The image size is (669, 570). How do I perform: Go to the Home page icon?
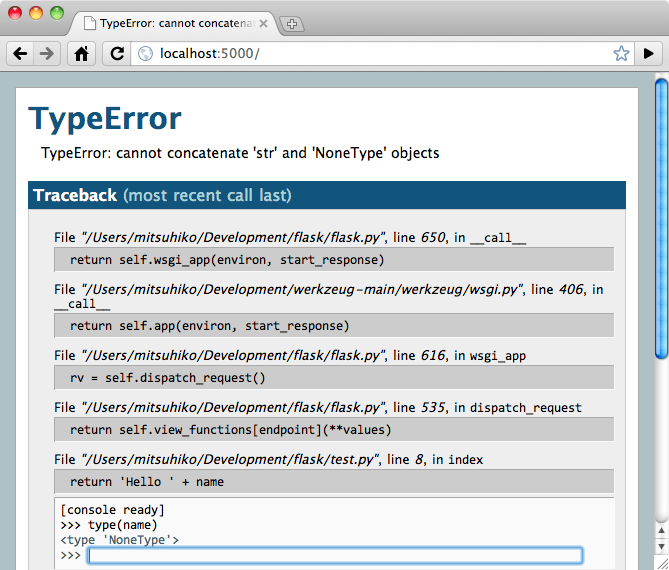pos(81,54)
